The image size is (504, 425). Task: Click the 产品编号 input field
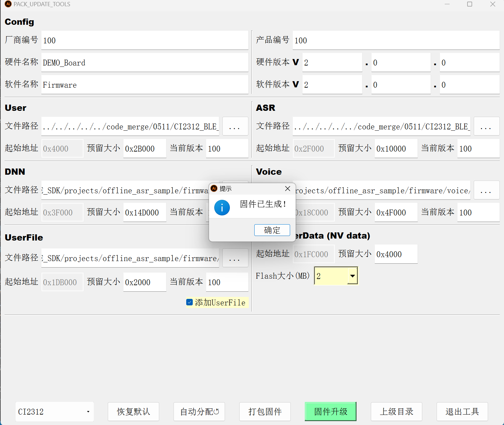396,40
